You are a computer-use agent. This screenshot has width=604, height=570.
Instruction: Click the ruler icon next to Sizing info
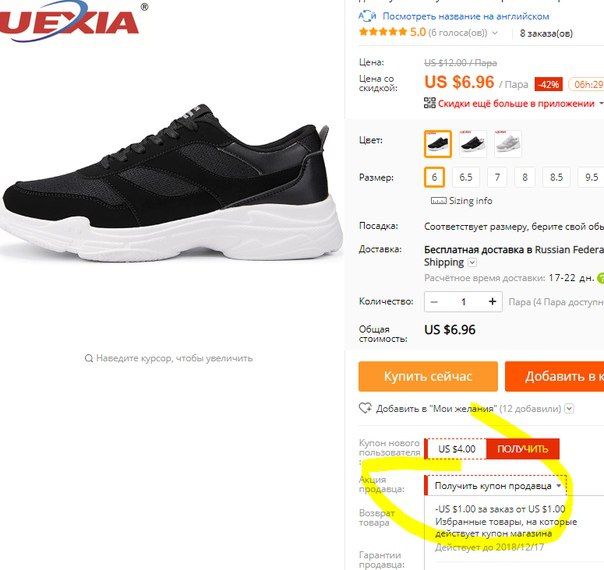(x=438, y=201)
